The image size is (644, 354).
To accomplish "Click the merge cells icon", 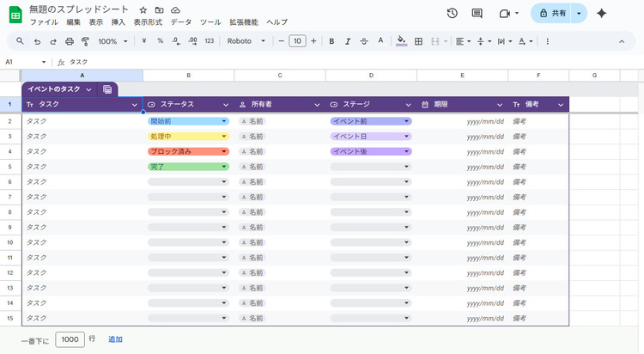I will point(435,41).
